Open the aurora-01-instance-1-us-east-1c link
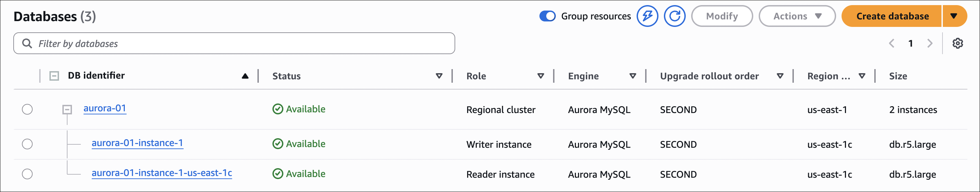This screenshot has height=192, width=980. click(x=162, y=173)
